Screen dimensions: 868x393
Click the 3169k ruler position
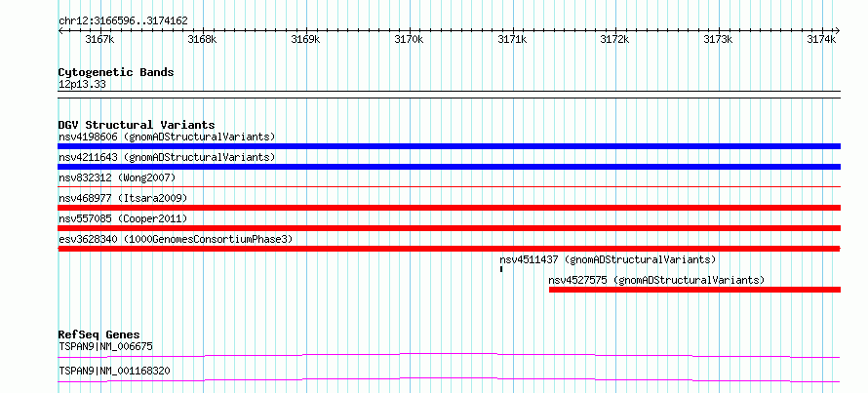coord(306,40)
